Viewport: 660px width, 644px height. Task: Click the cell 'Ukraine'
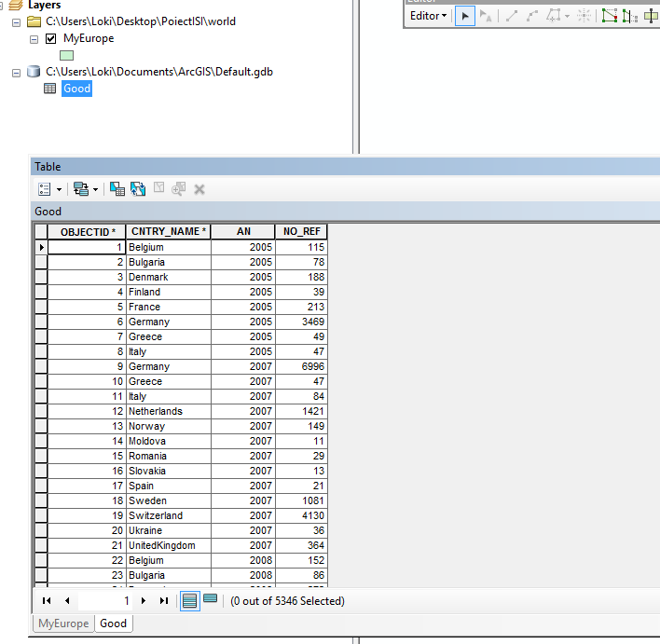point(169,530)
